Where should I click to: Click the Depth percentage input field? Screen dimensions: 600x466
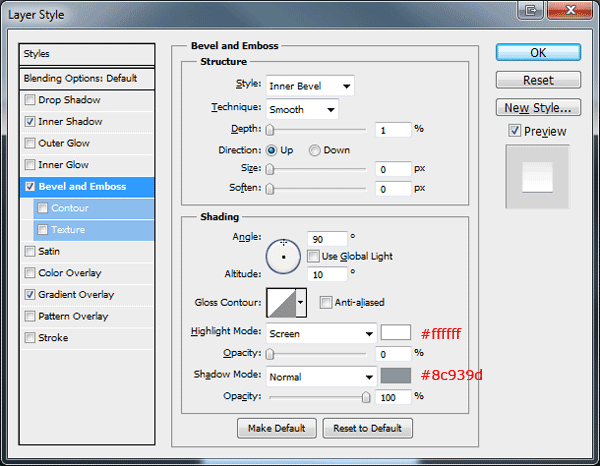pyautogui.click(x=393, y=130)
